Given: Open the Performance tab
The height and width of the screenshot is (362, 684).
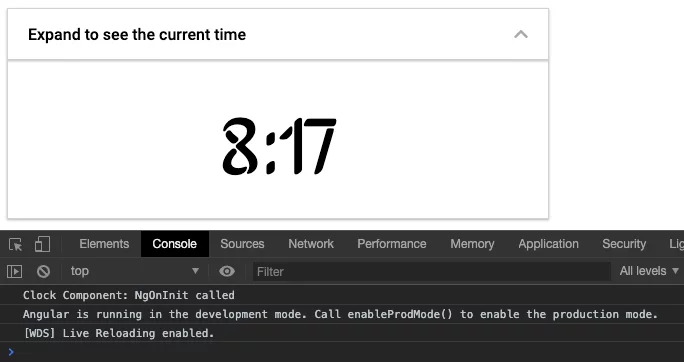Looking at the screenshot, I should (x=392, y=244).
